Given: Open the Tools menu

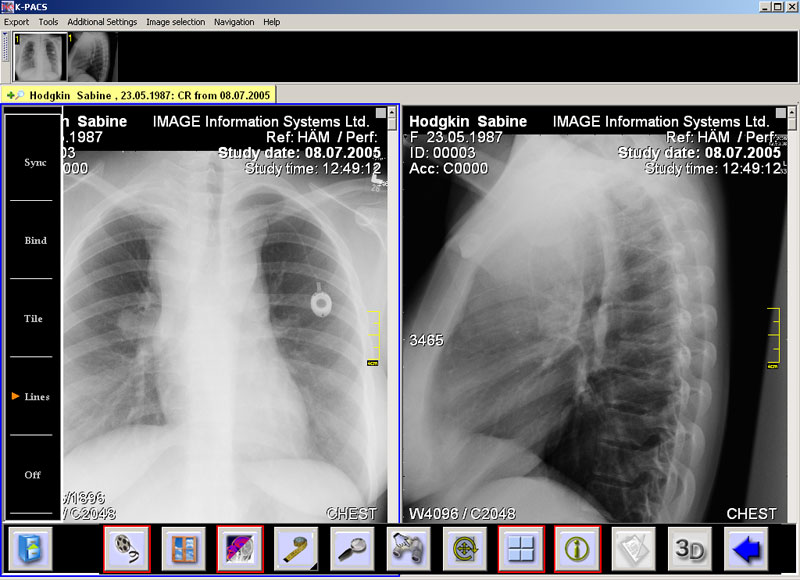Looking at the screenshot, I should pyautogui.click(x=48, y=22).
